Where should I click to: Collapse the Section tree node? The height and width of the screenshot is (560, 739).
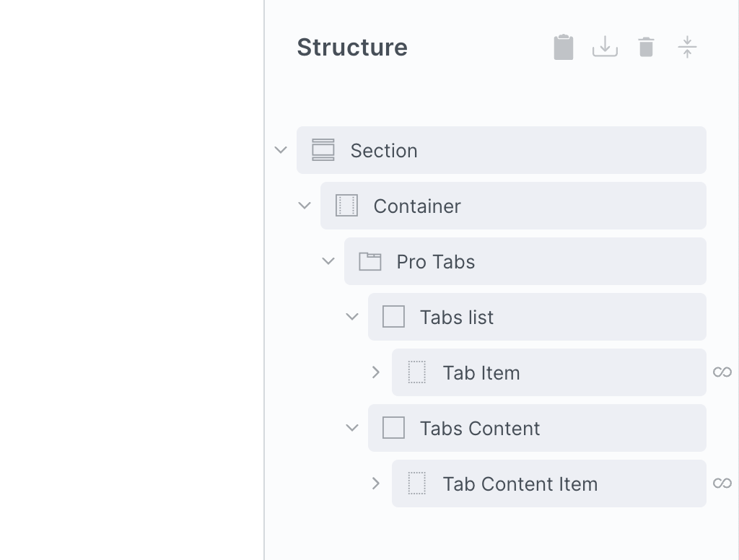click(281, 150)
